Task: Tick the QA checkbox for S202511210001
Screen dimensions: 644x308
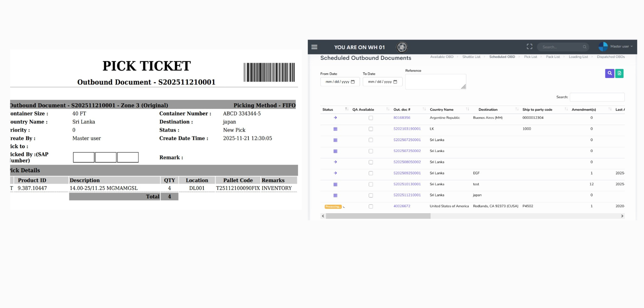Action: [x=371, y=195]
